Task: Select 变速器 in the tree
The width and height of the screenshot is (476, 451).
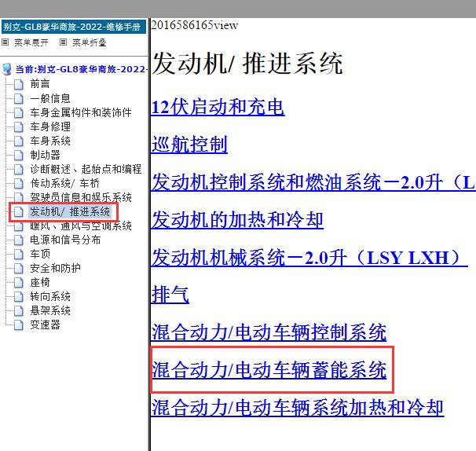Action: (45, 324)
